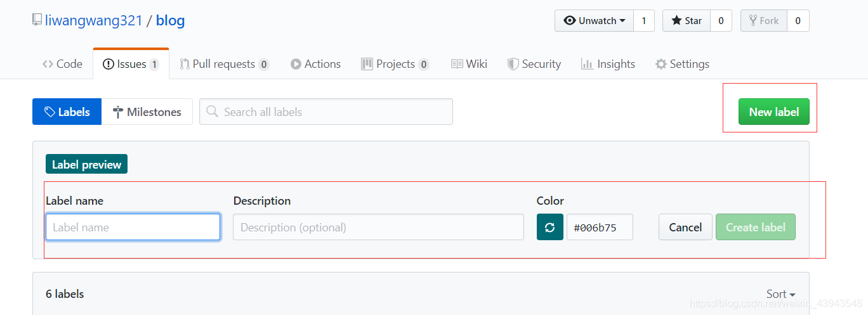Fork the repository
Viewport: 868px width, 315px height.
click(764, 21)
